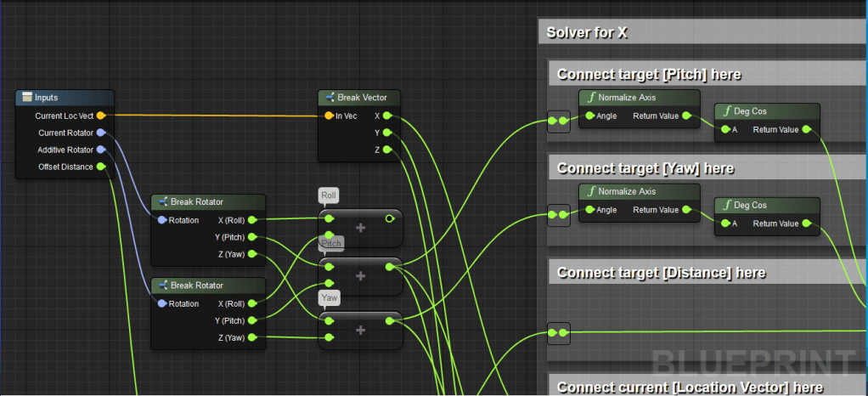The height and width of the screenshot is (396, 868).
Task: Click the In Vec input pin
Action: [x=329, y=116]
